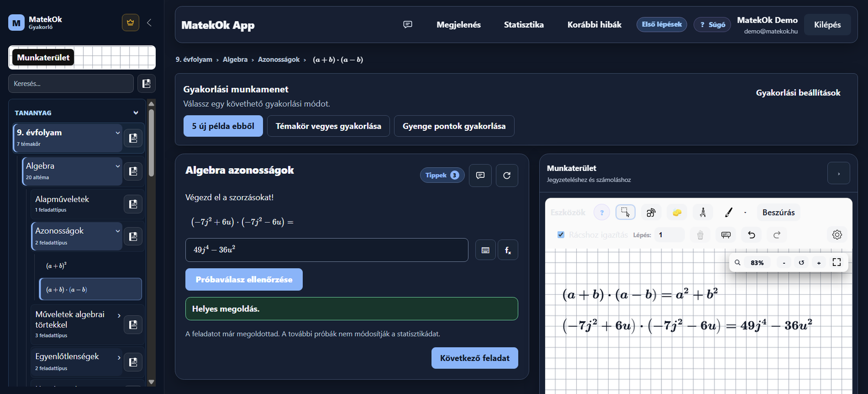This screenshot has height=394, width=868.
Task: Open the feedback comment icon beside Tippek
Action: click(480, 175)
